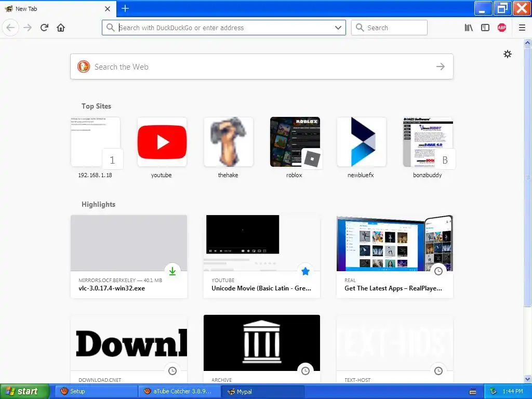
Task: Click the vertical scrollbar thumb
Action: tap(528, 177)
